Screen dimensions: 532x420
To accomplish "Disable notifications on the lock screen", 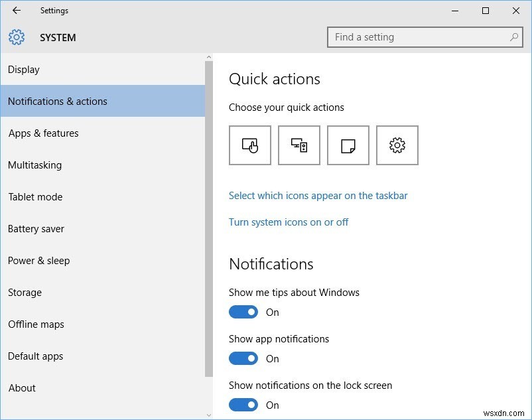I will (243, 405).
